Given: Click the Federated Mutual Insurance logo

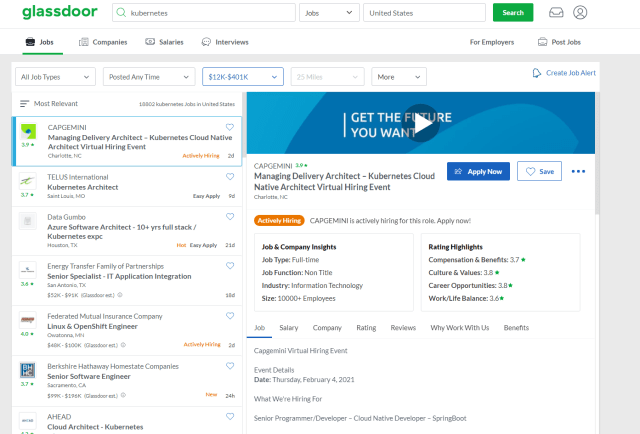Looking at the screenshot, I should (27, 320).
